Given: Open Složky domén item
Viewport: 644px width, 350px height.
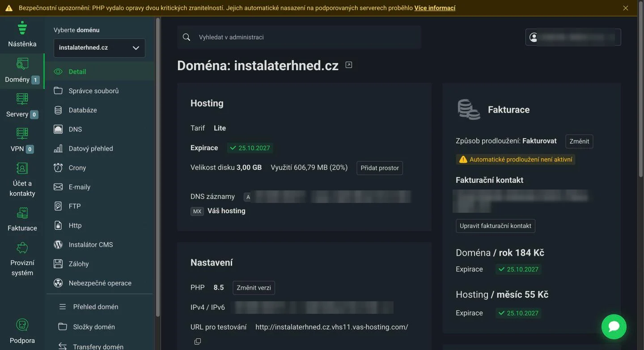Looking at the screenshot, I should point(100,327).
